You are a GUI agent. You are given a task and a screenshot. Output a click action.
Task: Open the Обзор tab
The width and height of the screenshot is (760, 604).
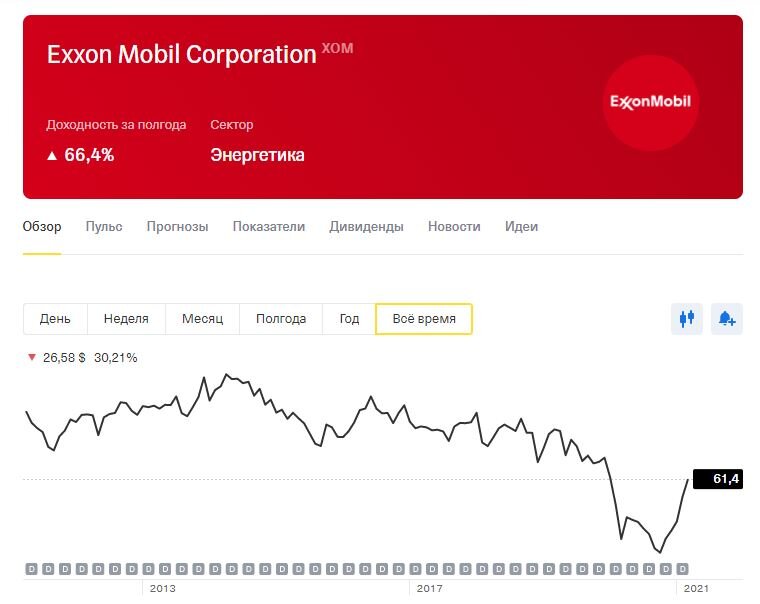tap(42, 227)
